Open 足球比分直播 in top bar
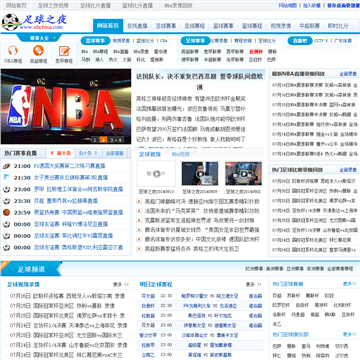 click(x=95, y=5)
